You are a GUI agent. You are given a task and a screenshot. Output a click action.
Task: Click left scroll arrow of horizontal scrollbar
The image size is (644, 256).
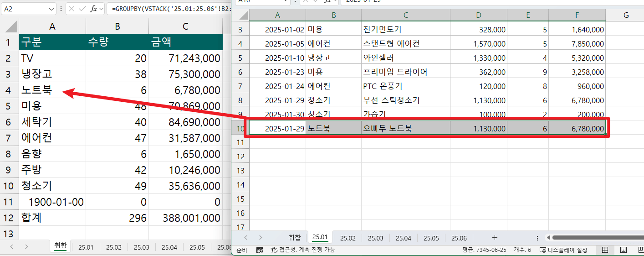coord(548,237)
